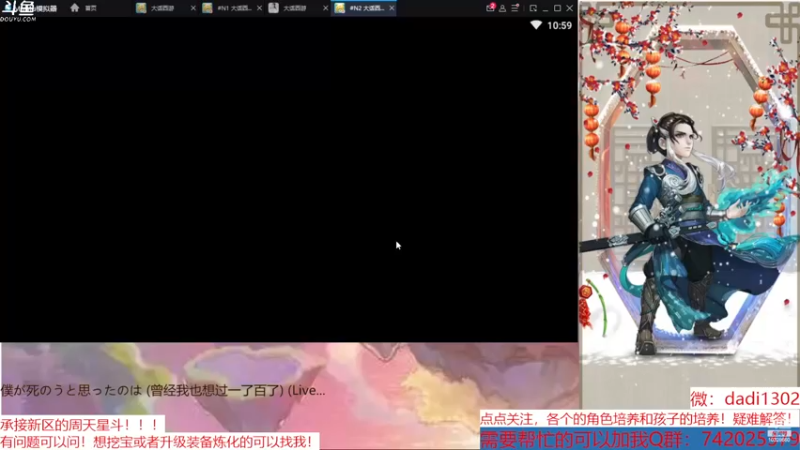Click the 点点关注 notice text
Viewport: 800px width, 450px height.
pos(636,419)
